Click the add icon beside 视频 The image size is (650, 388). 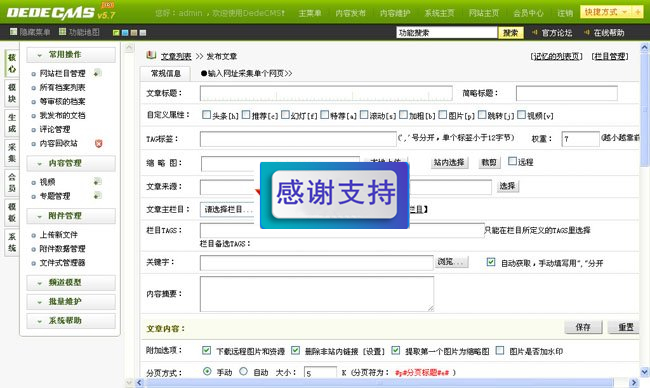pyautogui.click(x=97, y=182)
